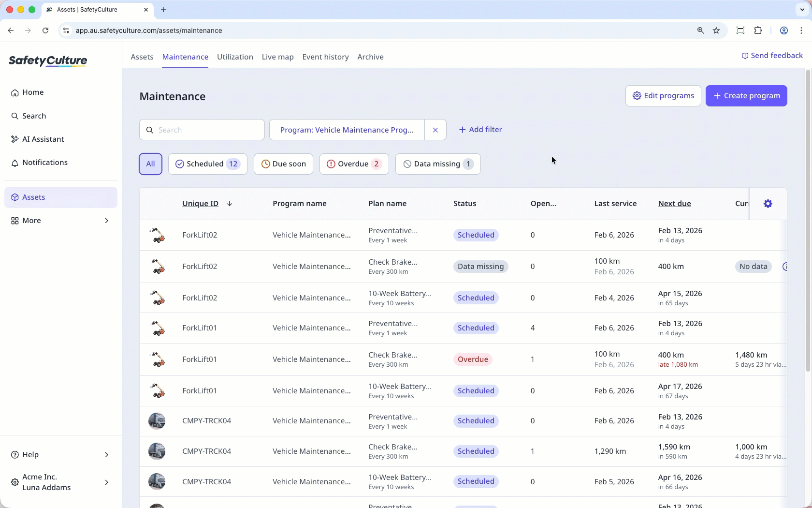The height and width of the screenshot is (508, 812).
Task: Click the address bar URL
Action: tap(149, 30)
